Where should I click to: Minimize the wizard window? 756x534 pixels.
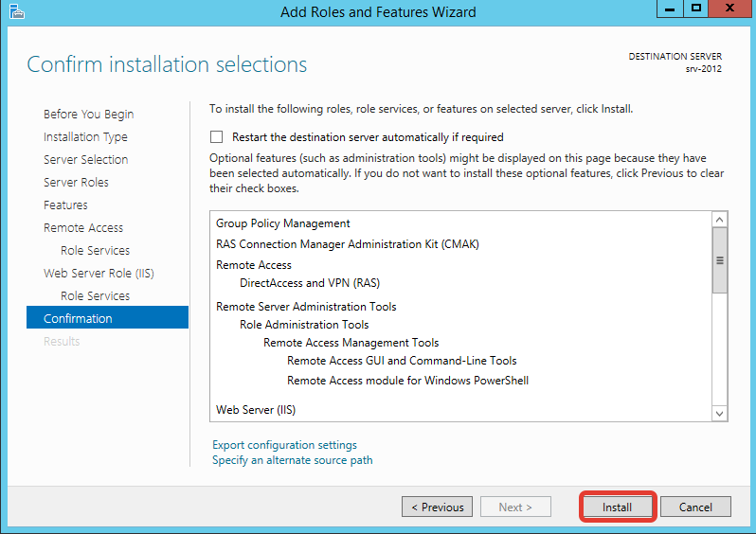click(670, 9)
